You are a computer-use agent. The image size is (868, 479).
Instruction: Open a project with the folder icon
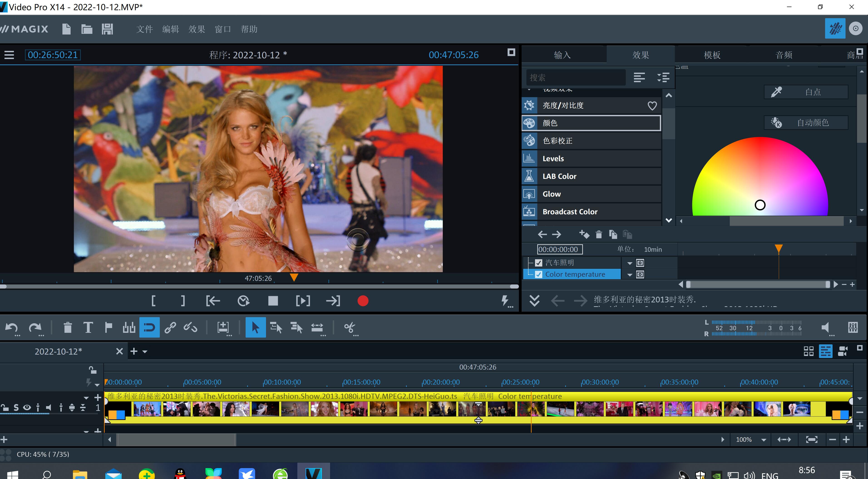(87, 29)
